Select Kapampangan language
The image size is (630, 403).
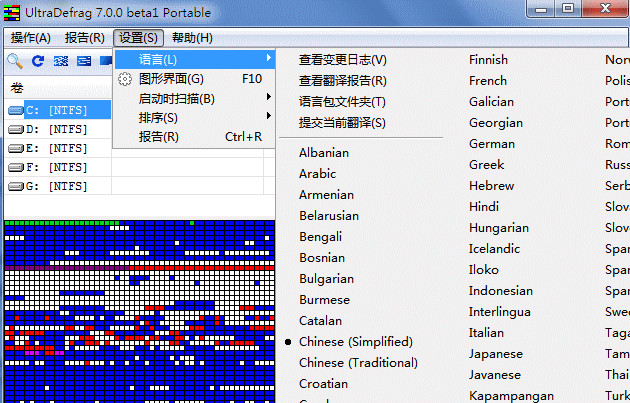click(511, 396)
